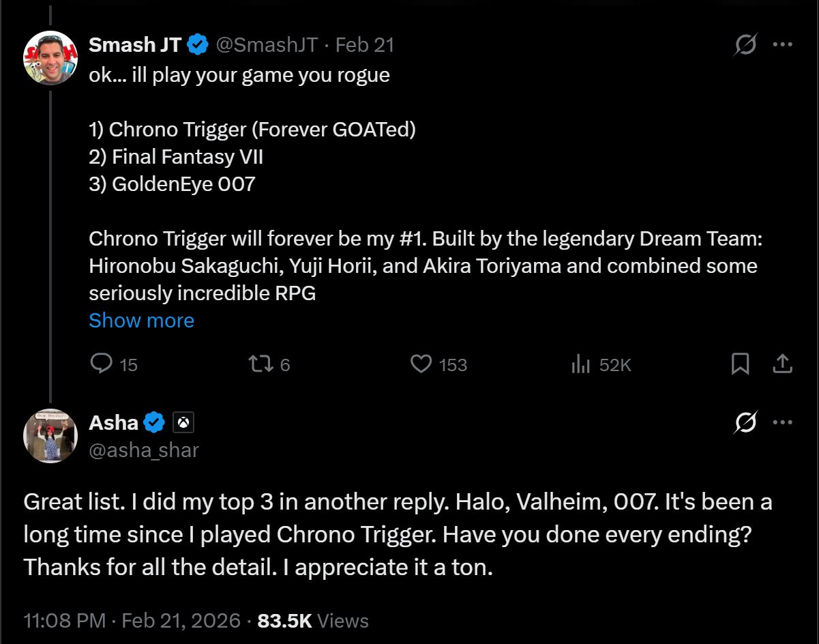The width and height of the screenshot is (819, 644).
Task: Open Asha's profile via the @asha_shar handle
Action: pos(144,450)
